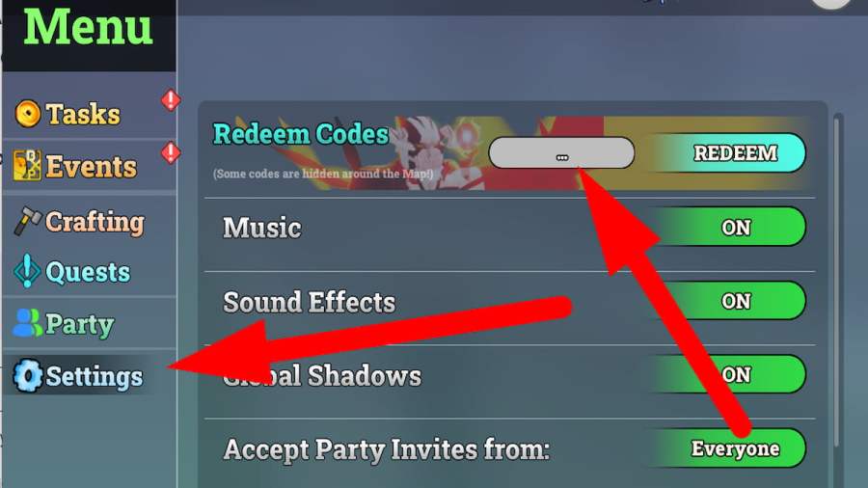Click the red alert badge beside Tasks
Screen dimensions: 868x488
pos(171,100)
